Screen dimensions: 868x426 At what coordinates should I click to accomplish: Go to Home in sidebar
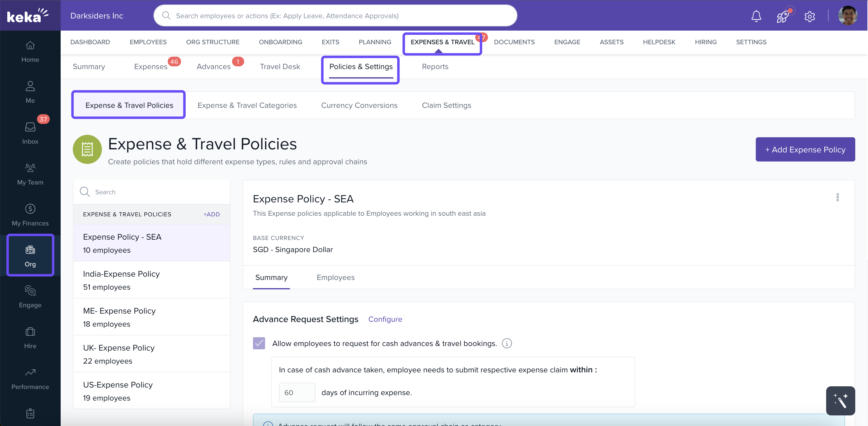tap(30, 52)
